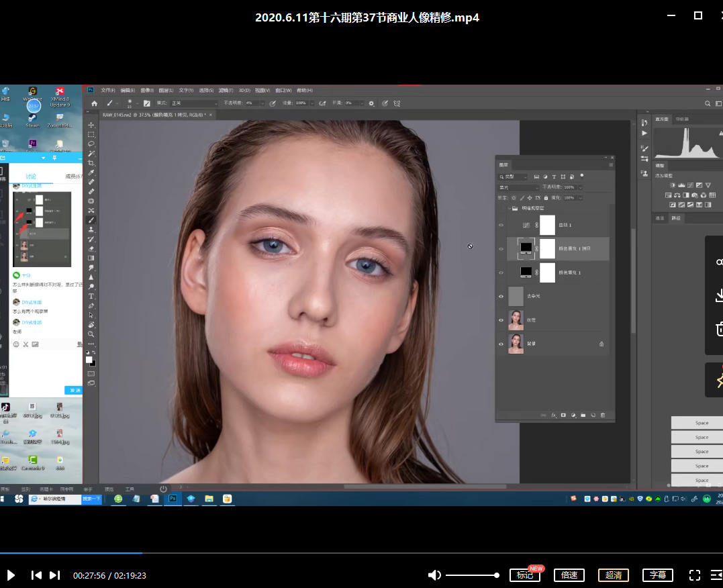The height and width of the screenshot is (588, 723).
Task: Toggle visibility of the 曲线 1 layer
Action: (x=501, y=225)
